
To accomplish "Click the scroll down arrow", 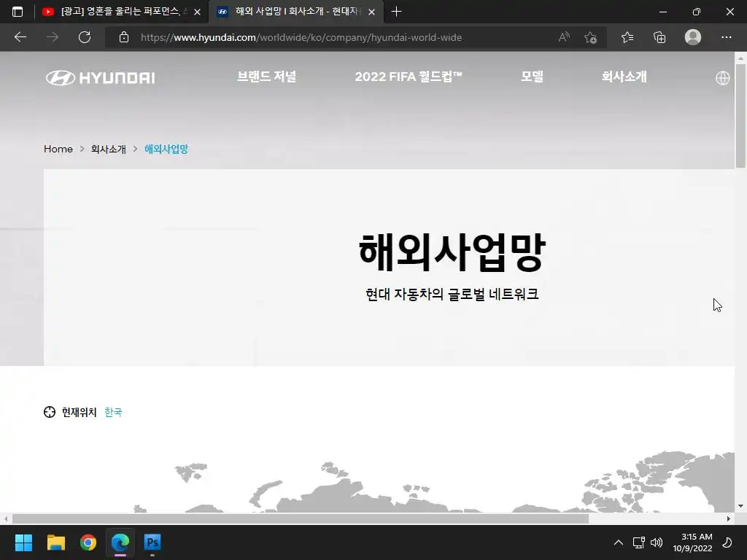I will coord(740,506).
